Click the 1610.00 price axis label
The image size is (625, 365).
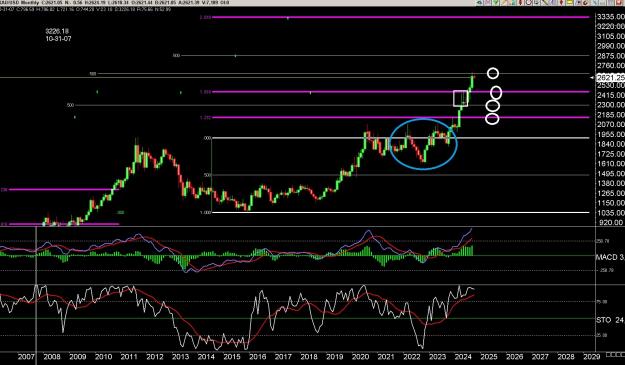click(x=610, y=164)
